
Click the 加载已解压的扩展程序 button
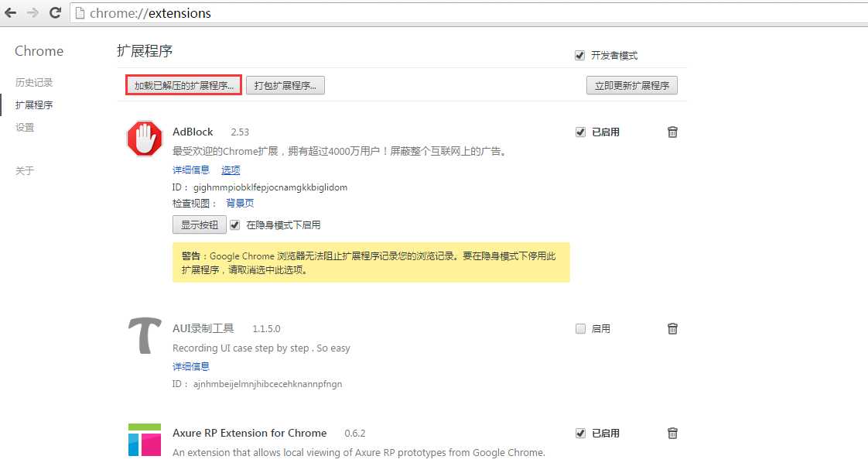(183, 84)
